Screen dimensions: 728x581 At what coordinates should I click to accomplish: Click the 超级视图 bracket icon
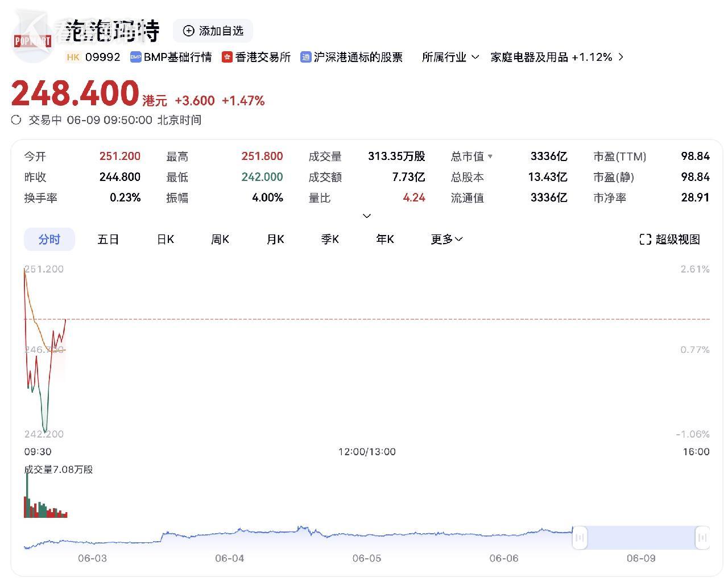click(645, 239)
